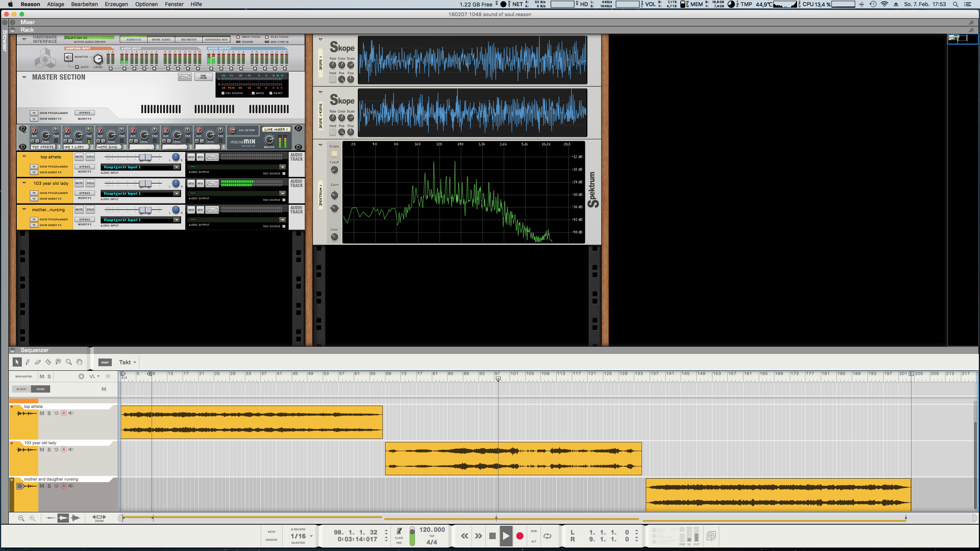Zoom out the sequencer horizontally
Viewport: 980px width, 551px height.
pos(21,518)
